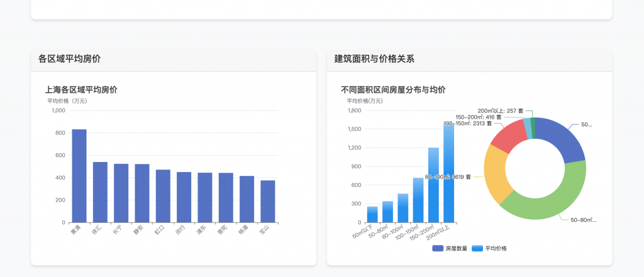Click the 闵行 x-axis label
This screenshot has height=277, width=644.
(x=180, y=230)
